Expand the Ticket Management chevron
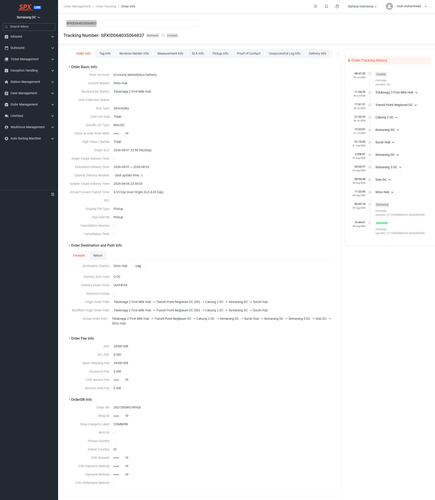 (x=52, y=59)
